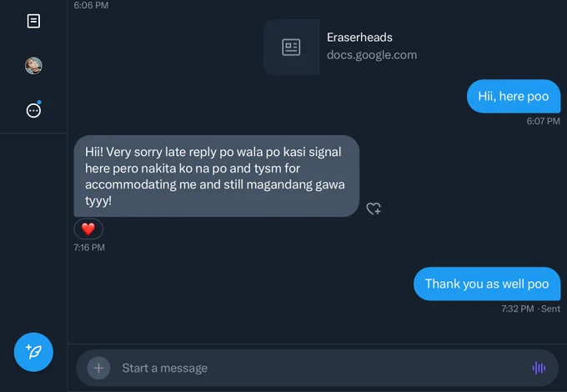The height and width of the screenshot is (392, 567).
Task: Open the Lists icon in sidebar
Action: 33,21
